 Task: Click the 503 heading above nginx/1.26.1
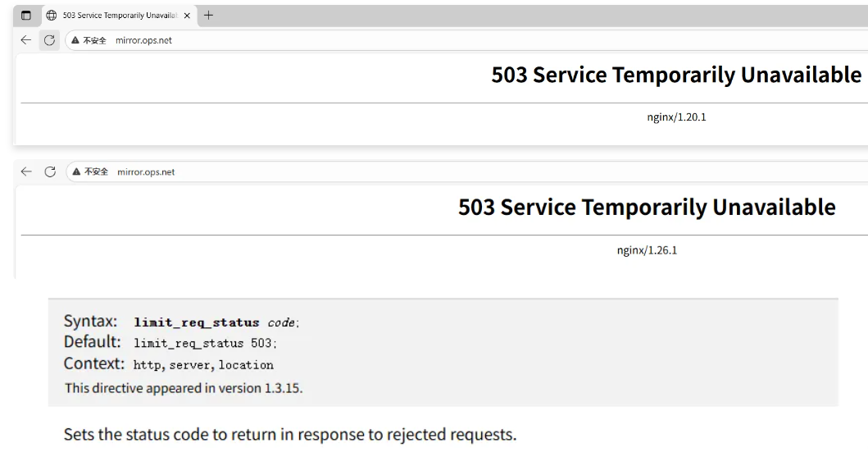click(x=647, y=208)
